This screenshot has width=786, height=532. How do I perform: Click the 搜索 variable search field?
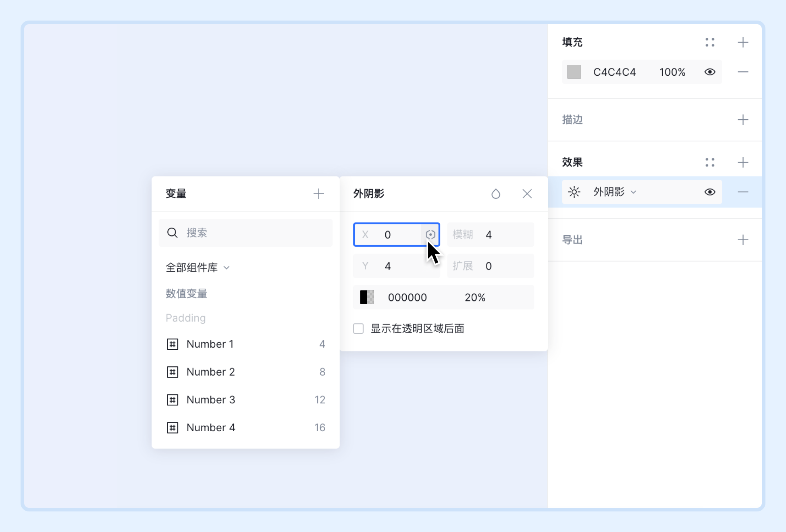click(x=245, y=233)
